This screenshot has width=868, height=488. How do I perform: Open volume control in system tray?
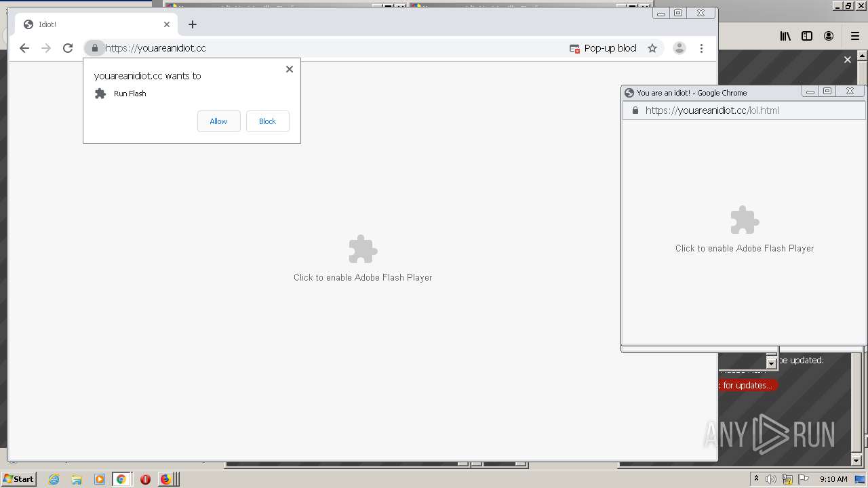pos(771,479)
